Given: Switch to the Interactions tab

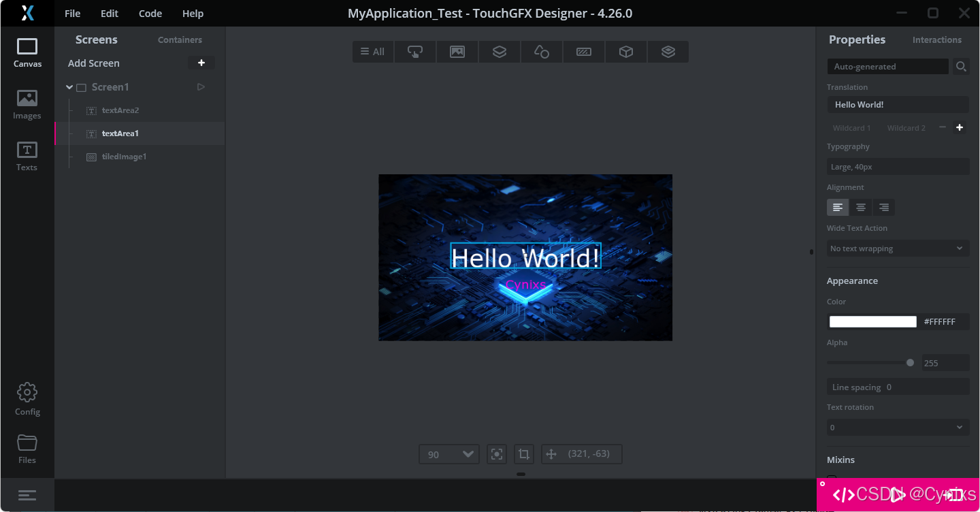Looking at the screenshot, I should coord(937,40).
